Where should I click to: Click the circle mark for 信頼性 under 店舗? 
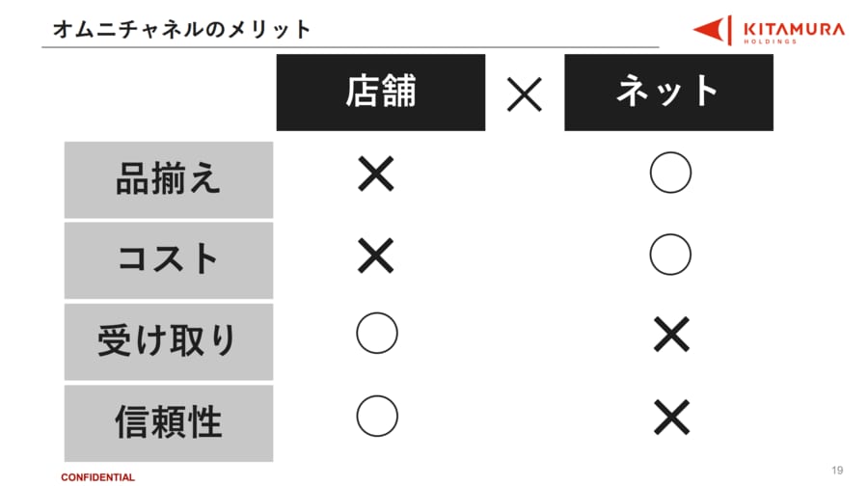(376, 416)
